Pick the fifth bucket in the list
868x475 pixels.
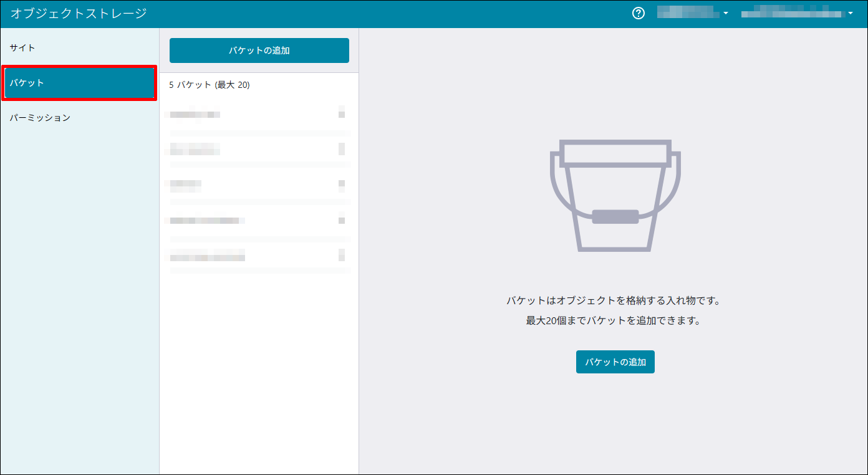coord(207,256)
